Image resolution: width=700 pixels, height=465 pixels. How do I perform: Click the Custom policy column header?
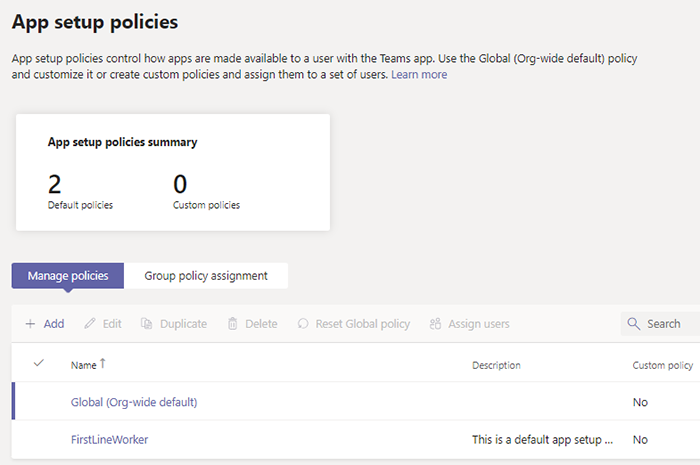pyautogui.click(x=662, y=365)
